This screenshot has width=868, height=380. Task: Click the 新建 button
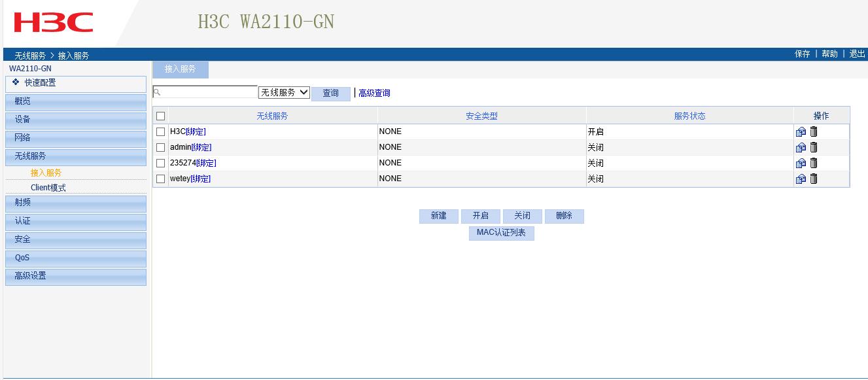click(x=439, y=216)
